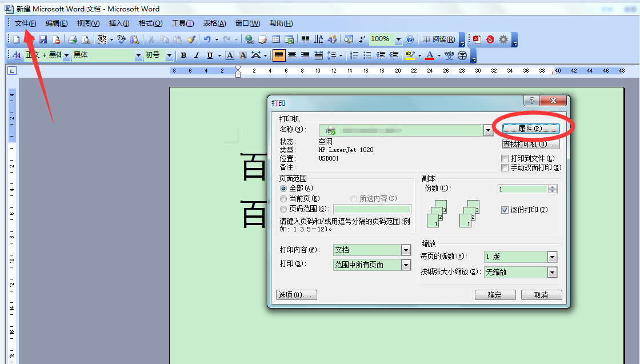Open the 按纸张大小缩放 dropdown

552,272
